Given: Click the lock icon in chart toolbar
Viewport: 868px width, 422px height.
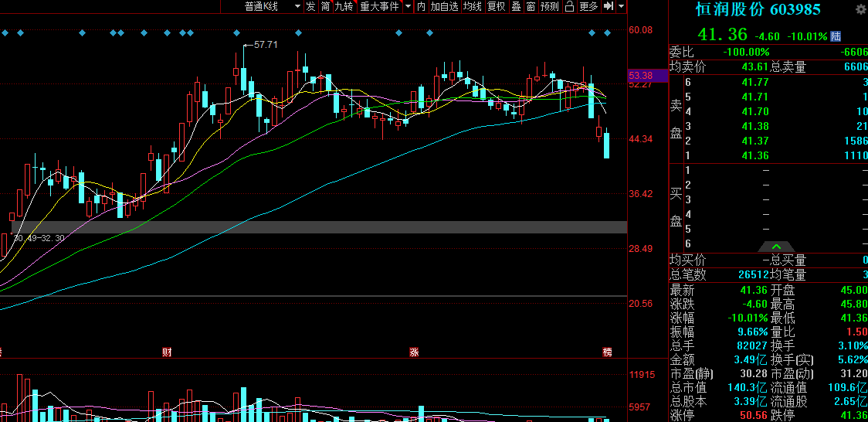Looking at the screenshot, I should coord(569,7).
